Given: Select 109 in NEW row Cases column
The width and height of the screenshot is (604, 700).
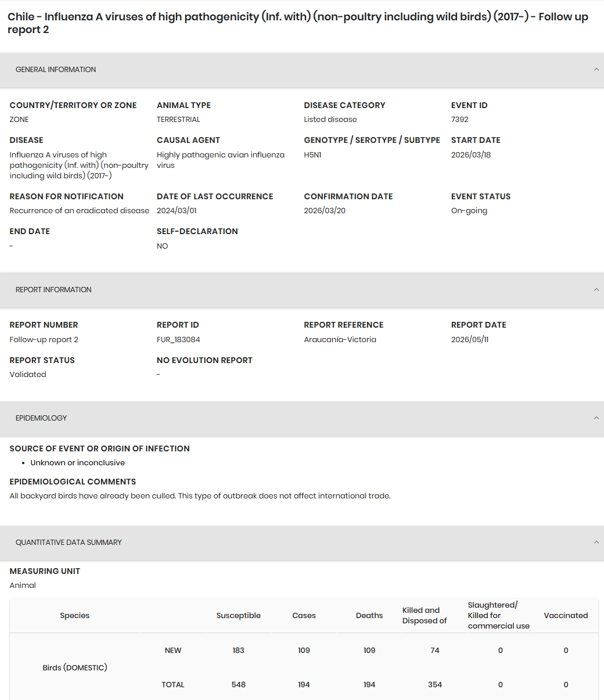Looking at the screenshot, I should (304, 651).
